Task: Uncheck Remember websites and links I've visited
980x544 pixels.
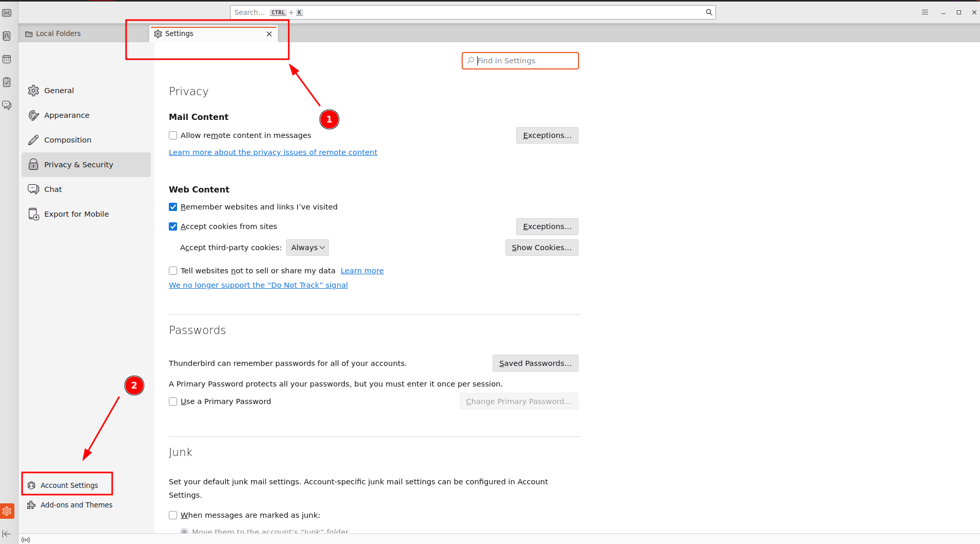Action: coord(173,207)
